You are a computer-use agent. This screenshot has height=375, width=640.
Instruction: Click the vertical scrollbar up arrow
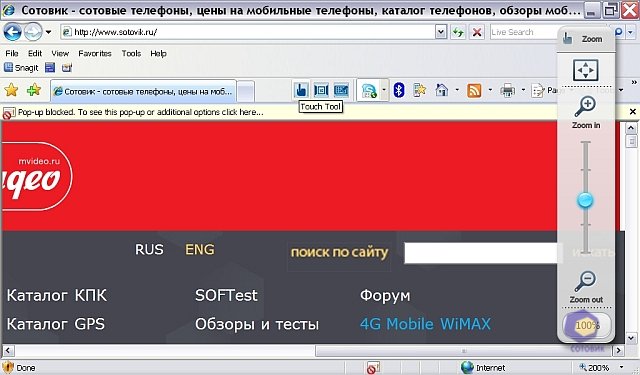[631, 128]
